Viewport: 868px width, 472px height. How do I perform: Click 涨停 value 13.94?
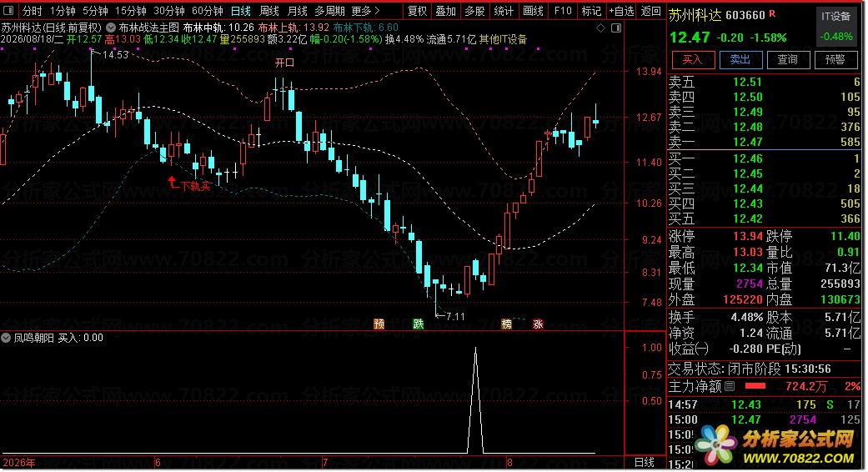pos(748,237)
